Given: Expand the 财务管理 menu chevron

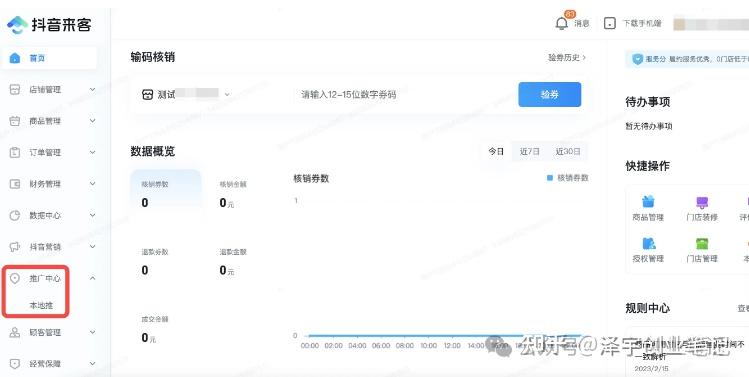Looking at the screenshot, I should (93, 184).
